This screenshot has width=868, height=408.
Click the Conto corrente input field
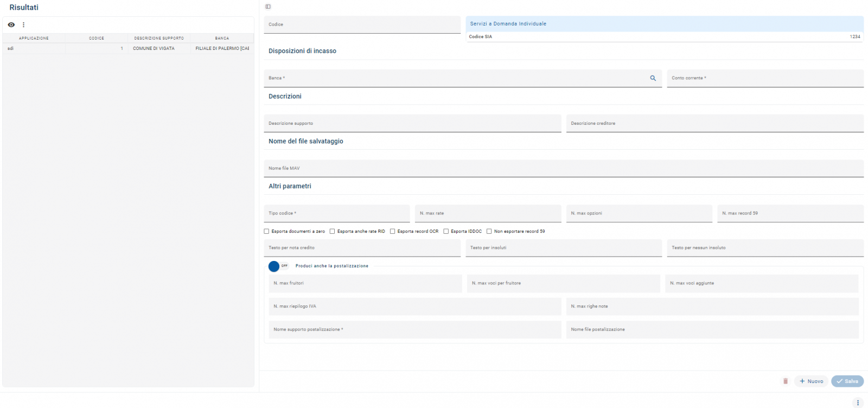764,78
